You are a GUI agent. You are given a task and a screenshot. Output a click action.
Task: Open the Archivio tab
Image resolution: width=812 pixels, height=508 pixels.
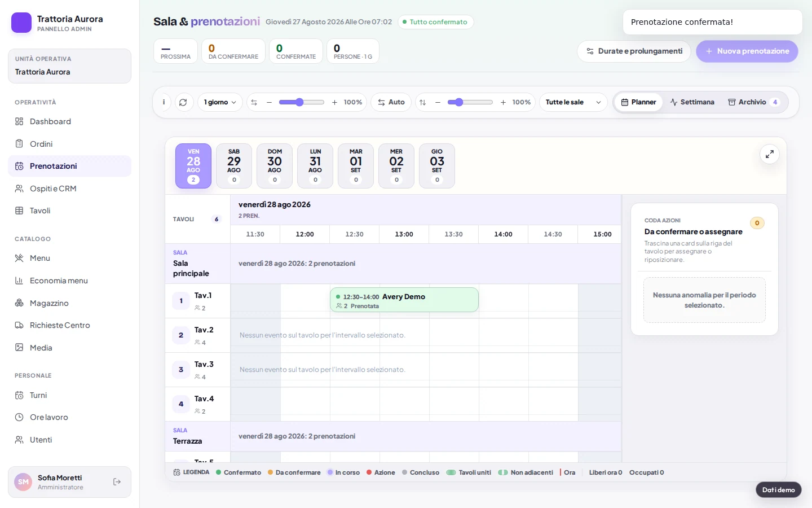pos(754,102)
